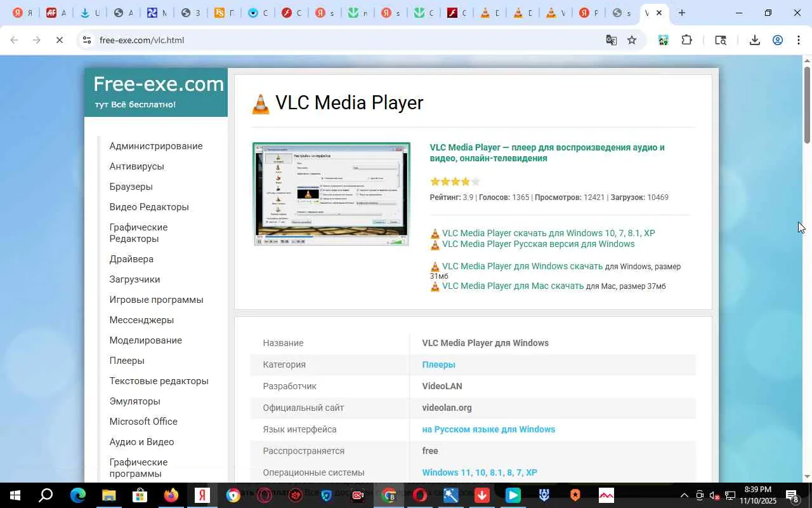Click VLC скачать для Windows 10, 7, 8.1, XP
The image size is (812, 508).
point(548,233)
